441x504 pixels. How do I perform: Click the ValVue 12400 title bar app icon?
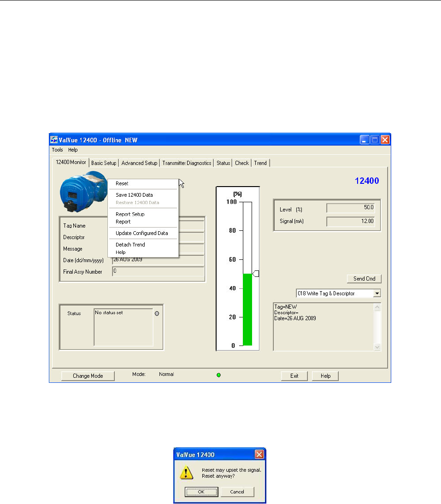point(54,140)
